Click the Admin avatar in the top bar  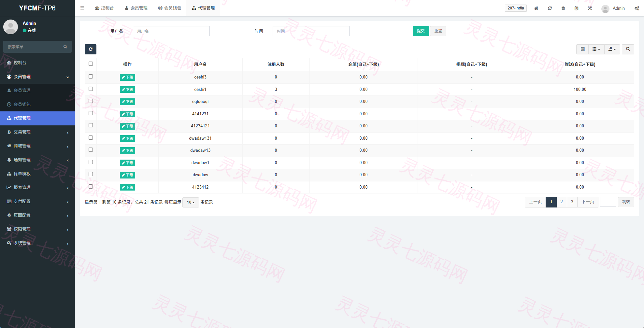click(605, 8)
